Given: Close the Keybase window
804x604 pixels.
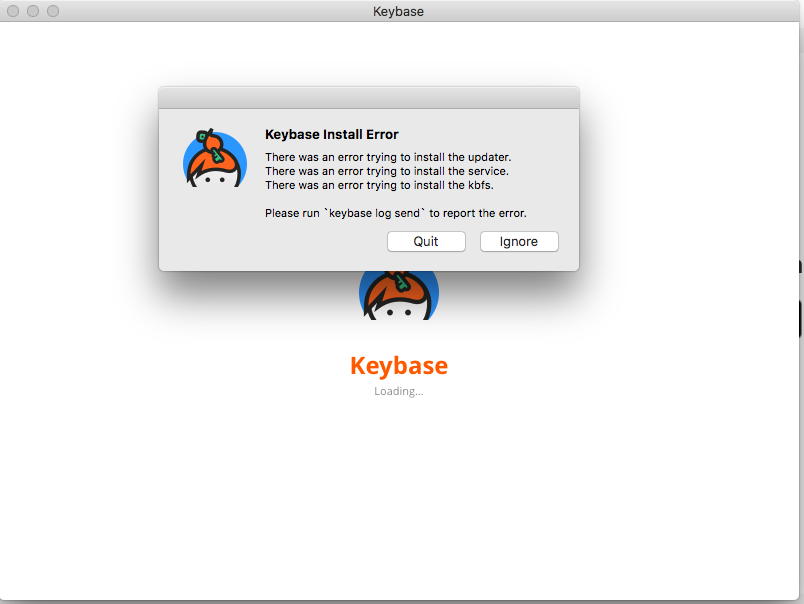Looking at the screenshot, I should (x=13, y=11).
